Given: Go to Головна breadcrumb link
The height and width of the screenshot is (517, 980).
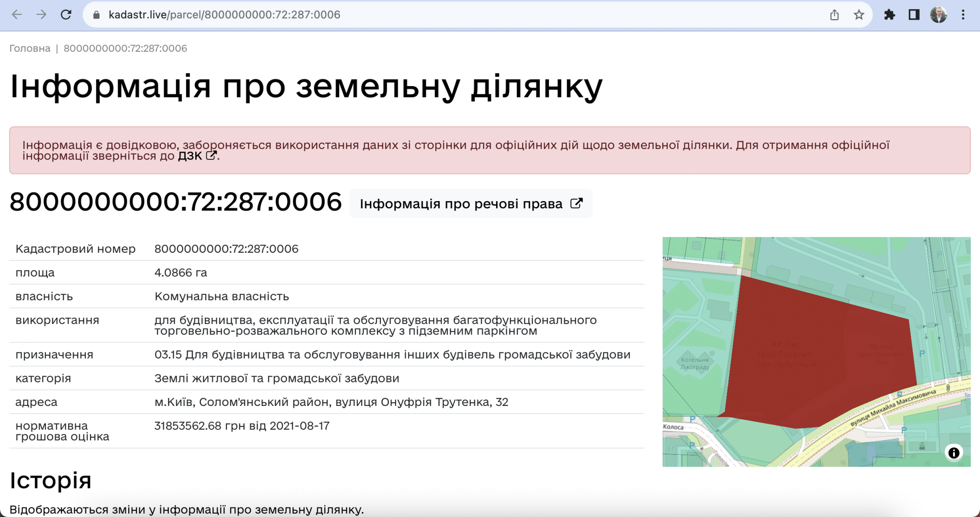Looking at the screenshot, I should coord(30,48).
